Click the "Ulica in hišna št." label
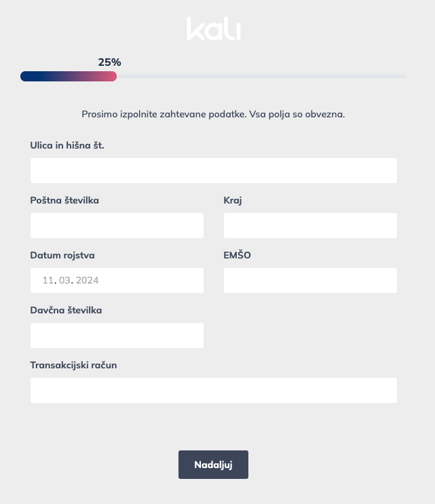Image resolution: width=435 pixels, height=504 pixels. coord(67,145)
